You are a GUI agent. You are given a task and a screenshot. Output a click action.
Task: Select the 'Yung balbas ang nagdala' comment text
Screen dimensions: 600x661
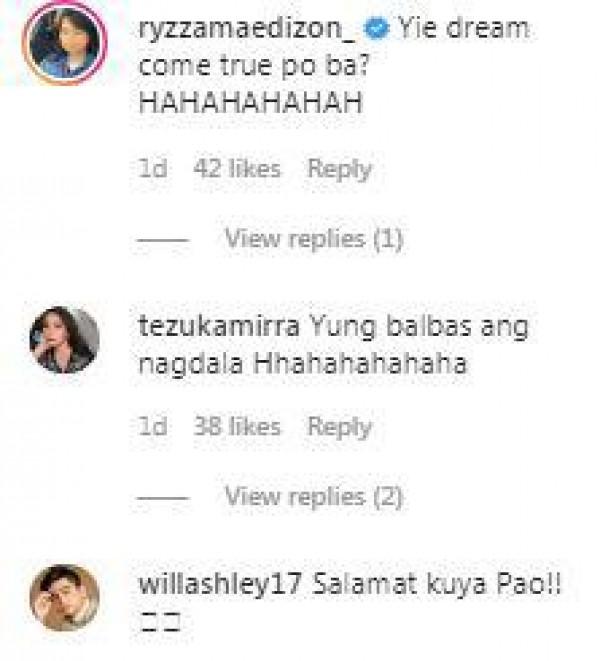[334, 345]
